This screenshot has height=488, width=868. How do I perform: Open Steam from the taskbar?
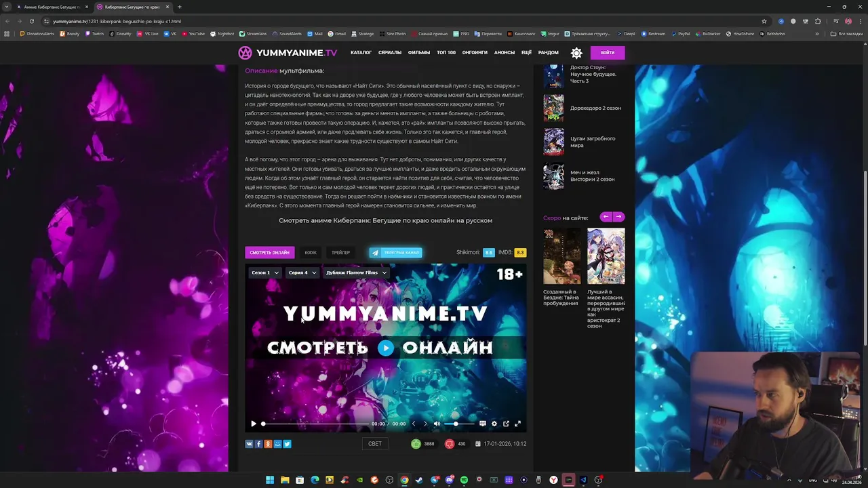[419, 480]
